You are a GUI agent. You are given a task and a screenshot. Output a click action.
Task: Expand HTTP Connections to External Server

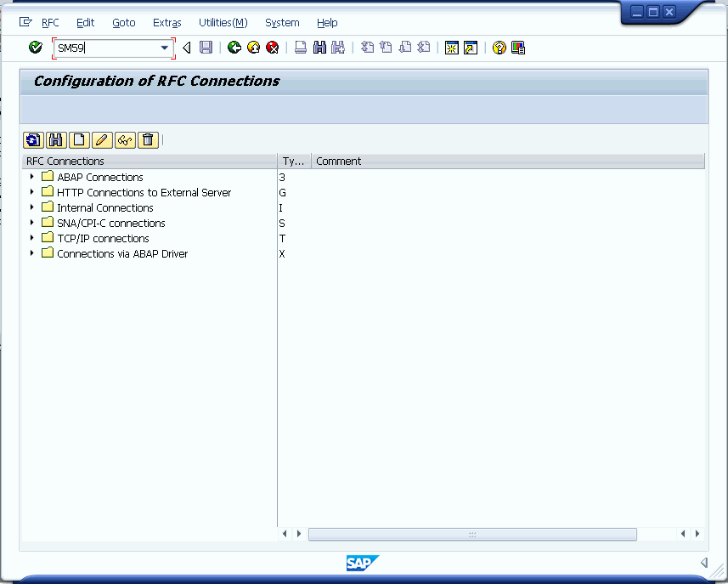[31, 192]
